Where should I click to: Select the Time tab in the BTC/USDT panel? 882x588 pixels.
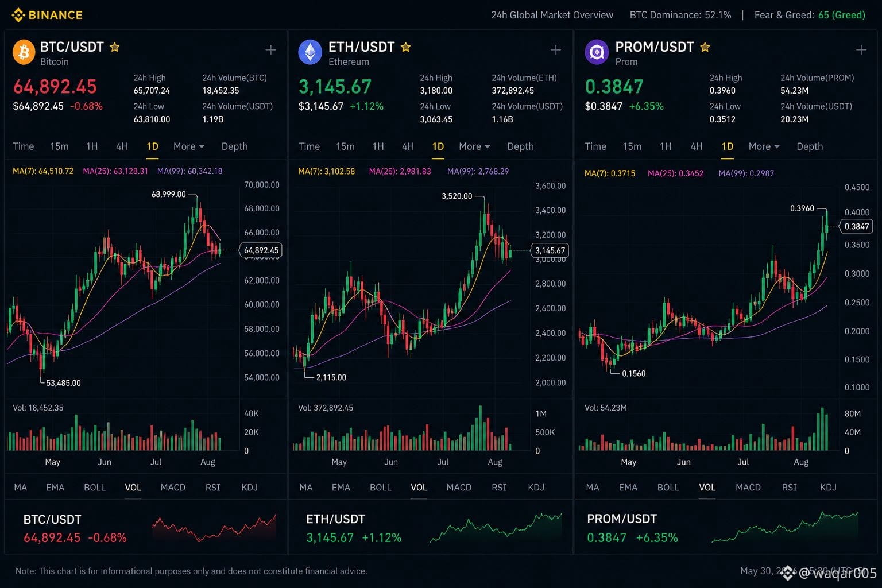point(24,146)
